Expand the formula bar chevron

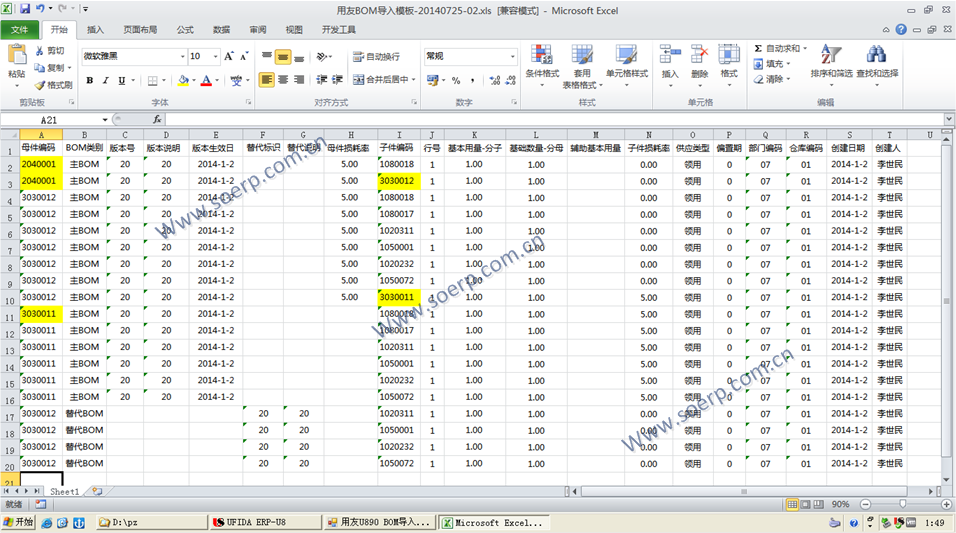(x=949, y=120)
